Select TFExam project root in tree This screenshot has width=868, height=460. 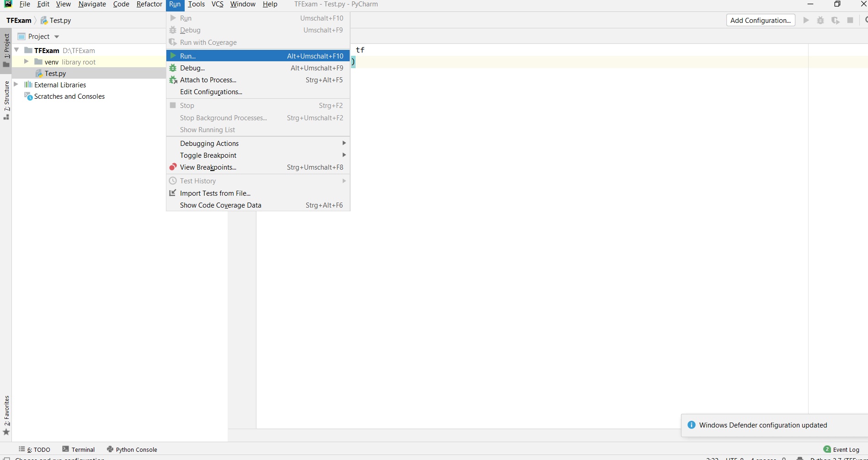pos(47,50)
